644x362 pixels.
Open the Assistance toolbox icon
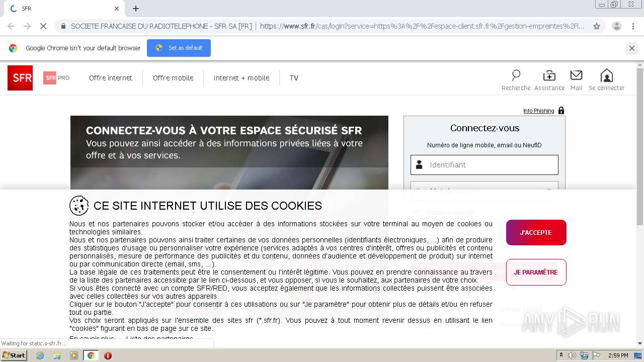pos(549,75)
